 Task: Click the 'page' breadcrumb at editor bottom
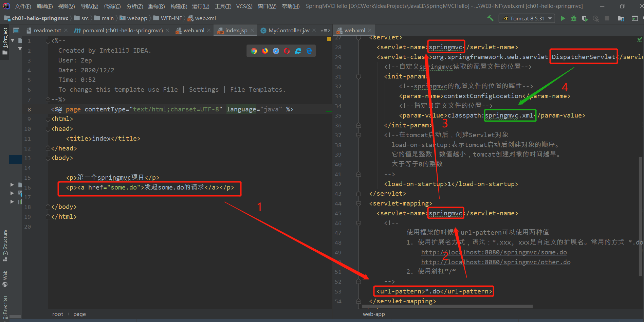(79, 314)
